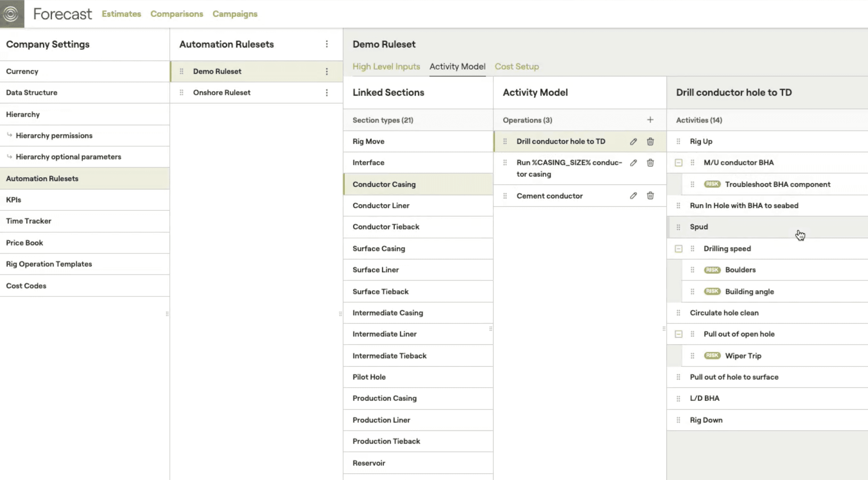This screenshot has height=480, width=868.
Task: Select the Surface Casing section type
Action: pos(379,248)
